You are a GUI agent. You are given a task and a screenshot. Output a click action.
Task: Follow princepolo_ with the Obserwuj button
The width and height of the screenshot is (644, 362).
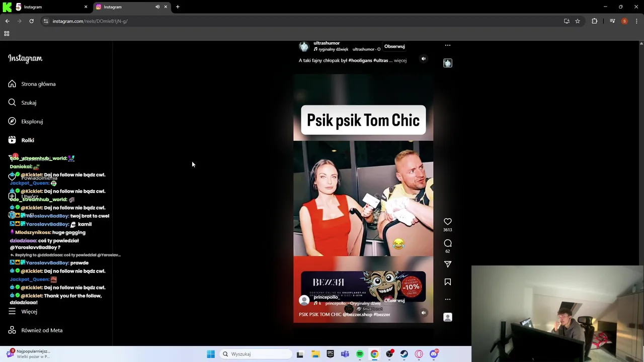pos(394,301)
